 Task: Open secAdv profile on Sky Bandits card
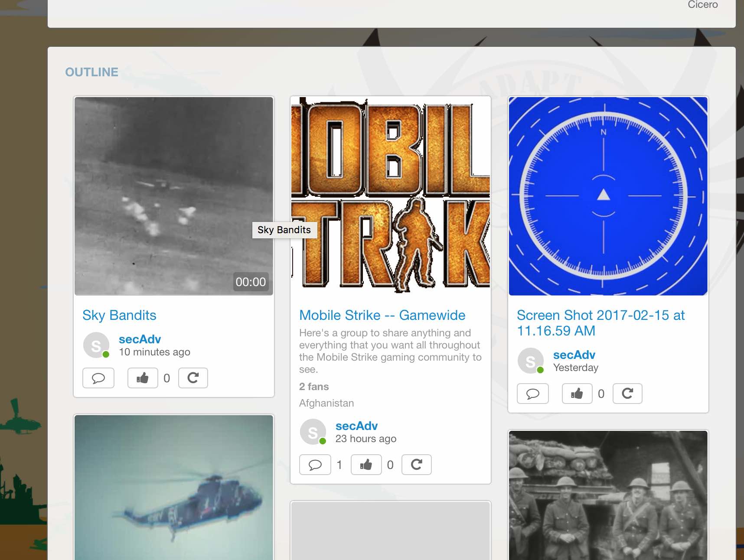pos(140,339)
